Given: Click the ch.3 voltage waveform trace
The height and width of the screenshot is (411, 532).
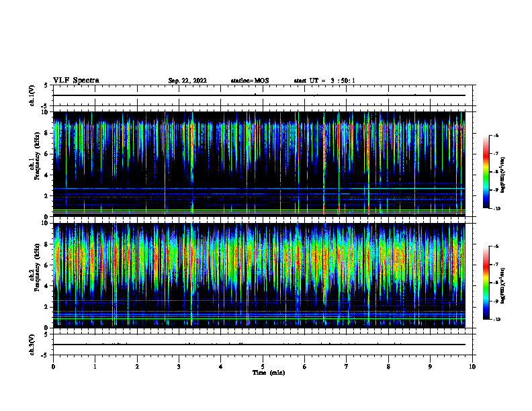Looking at the screenshot, I should [259, 345].
